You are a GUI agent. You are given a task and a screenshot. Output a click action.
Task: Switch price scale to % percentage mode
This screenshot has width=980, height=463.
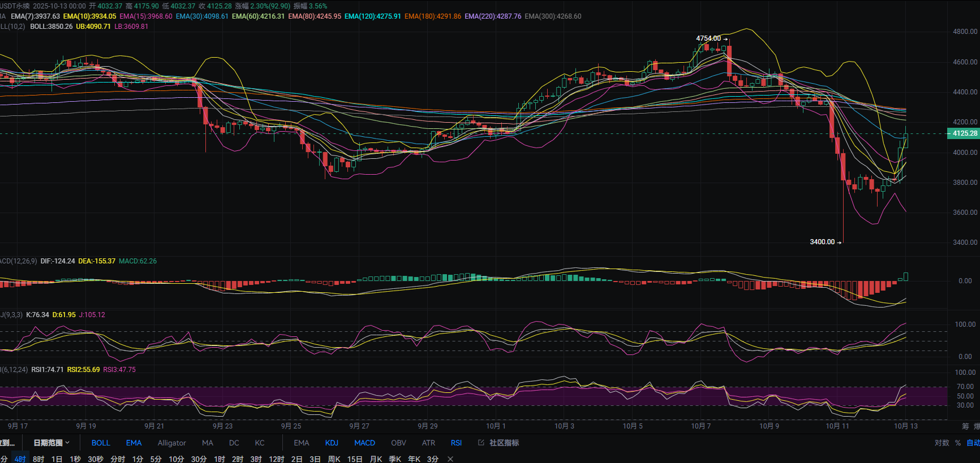pos(958,443)
